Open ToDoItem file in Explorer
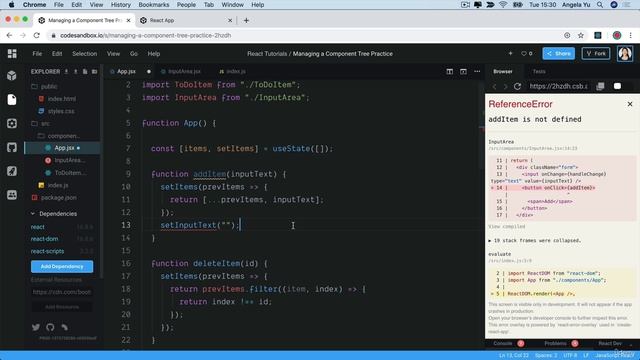The height and width of the screenshot is (360, 640). pos(70,173)
